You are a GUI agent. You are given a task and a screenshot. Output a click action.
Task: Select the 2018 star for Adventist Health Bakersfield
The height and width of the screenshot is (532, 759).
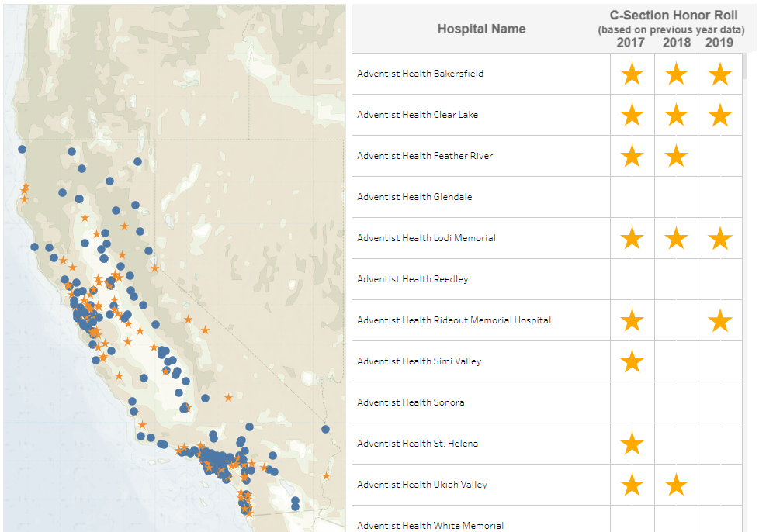point(676,74)
